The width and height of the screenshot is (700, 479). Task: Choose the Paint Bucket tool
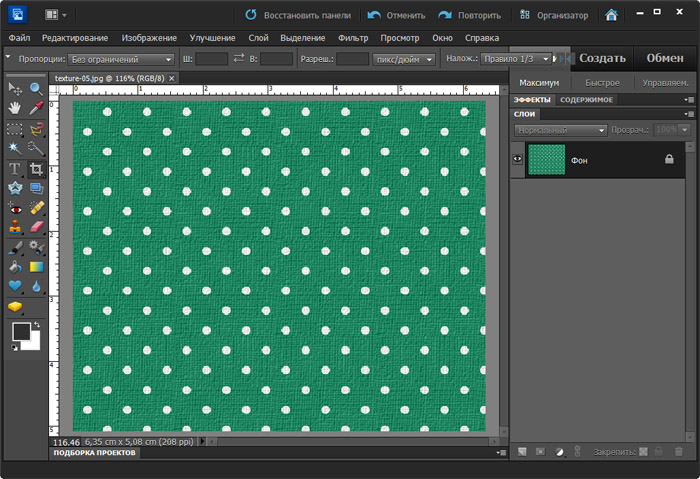click(x=15, y=267)
